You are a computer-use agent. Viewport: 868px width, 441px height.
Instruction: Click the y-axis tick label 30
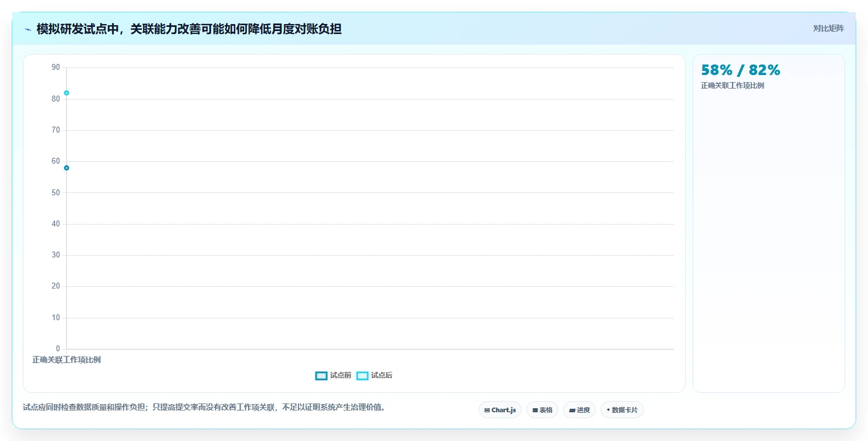pos(56,255)
